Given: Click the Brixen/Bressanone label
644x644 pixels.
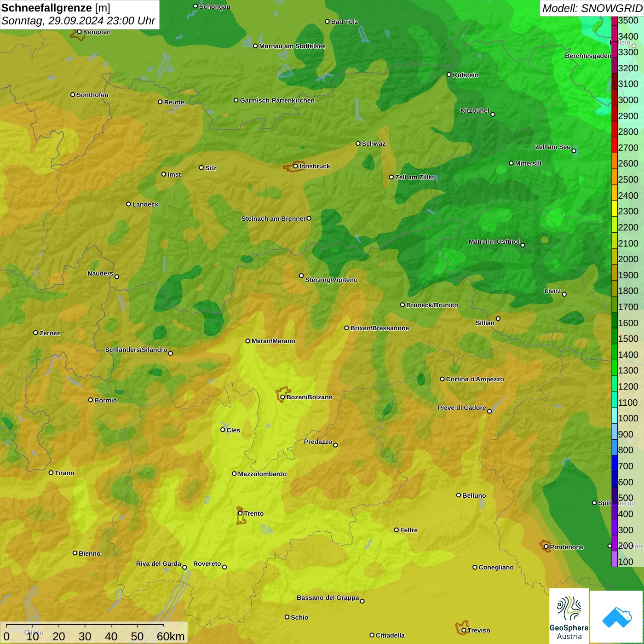Looking at the screenshot, I should pos(379,328).
